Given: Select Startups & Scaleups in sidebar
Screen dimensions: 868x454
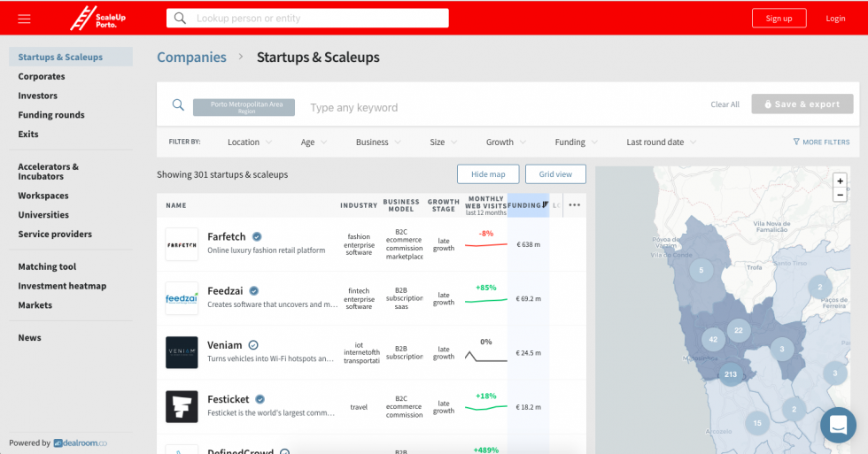Looking at the screenshot, I should click(71, 57).
